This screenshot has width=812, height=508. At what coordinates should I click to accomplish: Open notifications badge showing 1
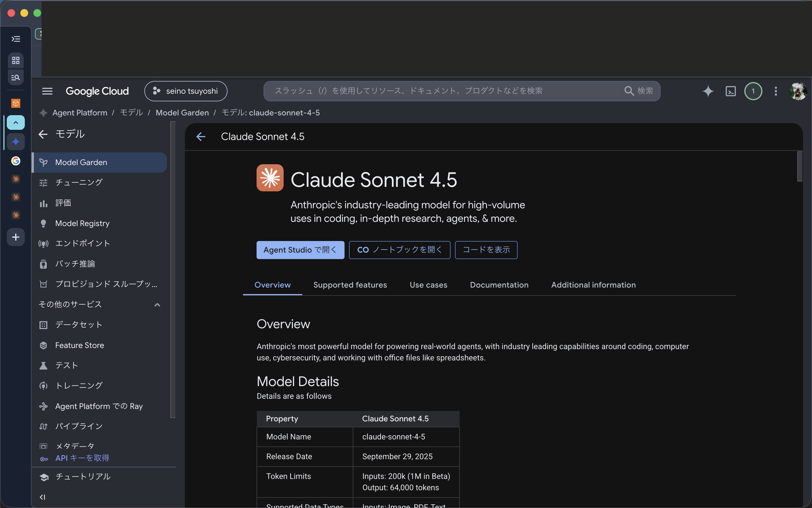click(x=753, y=91)
